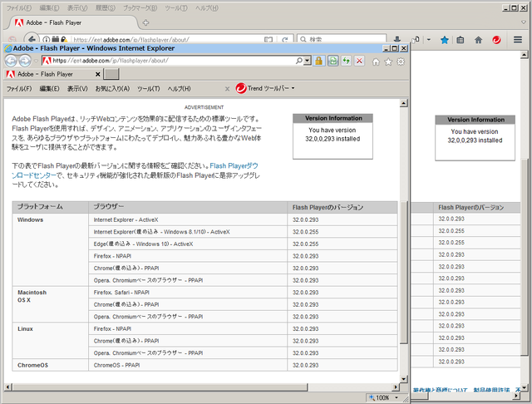Click IE page vertical scrollbar down arrow
Image resolution: width=532 pixels, height=404 pixels.
click(x=403, y=379)
